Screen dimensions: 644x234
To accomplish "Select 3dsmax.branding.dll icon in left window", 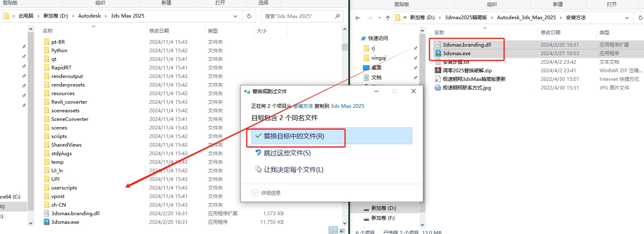I will pyautogui.click(x=46, y=213).
